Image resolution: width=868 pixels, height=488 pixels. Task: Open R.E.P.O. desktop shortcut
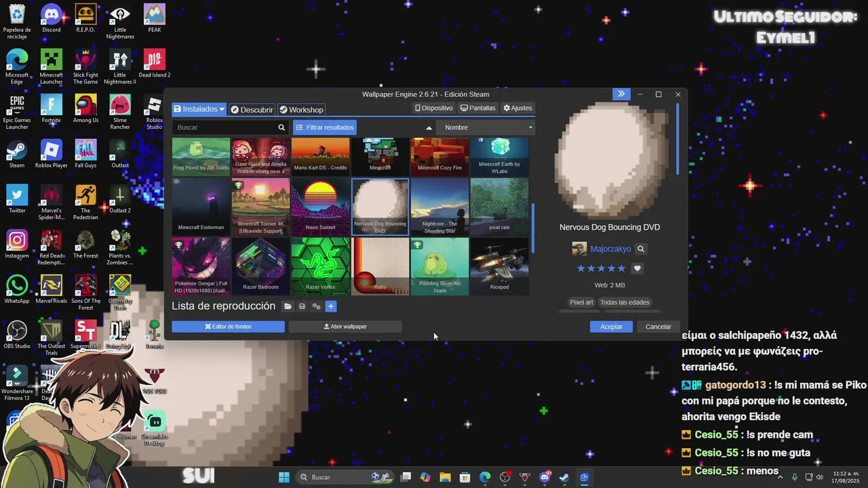pos(85,18)
